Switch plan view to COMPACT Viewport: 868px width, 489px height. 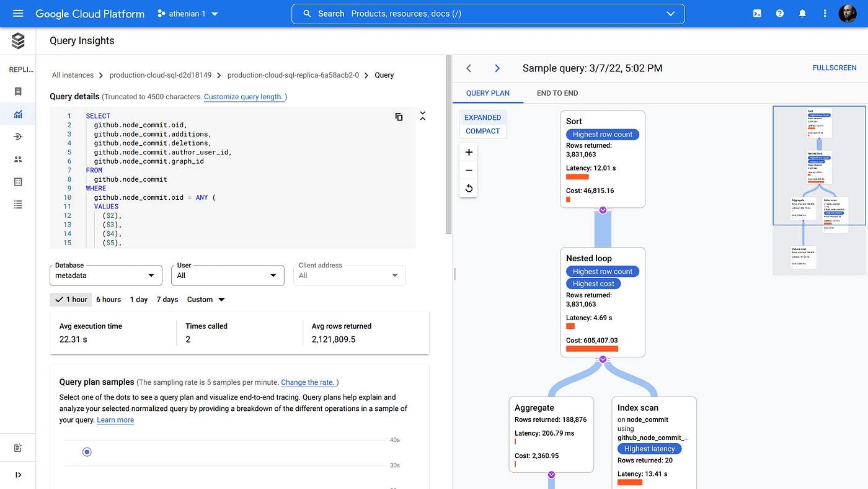pos(483,131)
